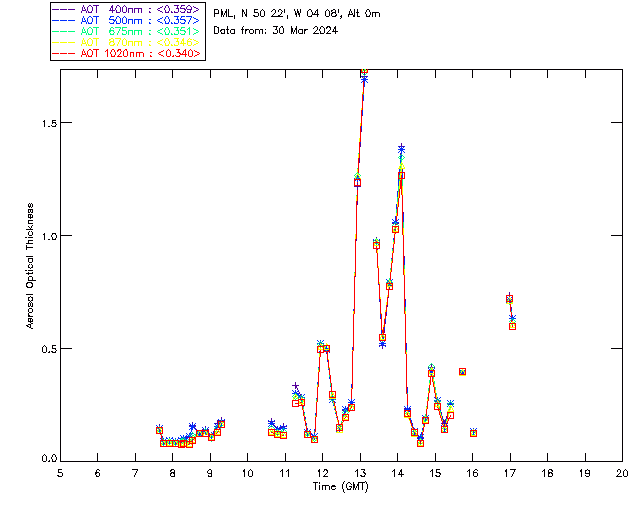The height and width of the screenshot is (512, 640).
Task: Click the peak data point at top near 13 GMT
Action: pos(364,73)
